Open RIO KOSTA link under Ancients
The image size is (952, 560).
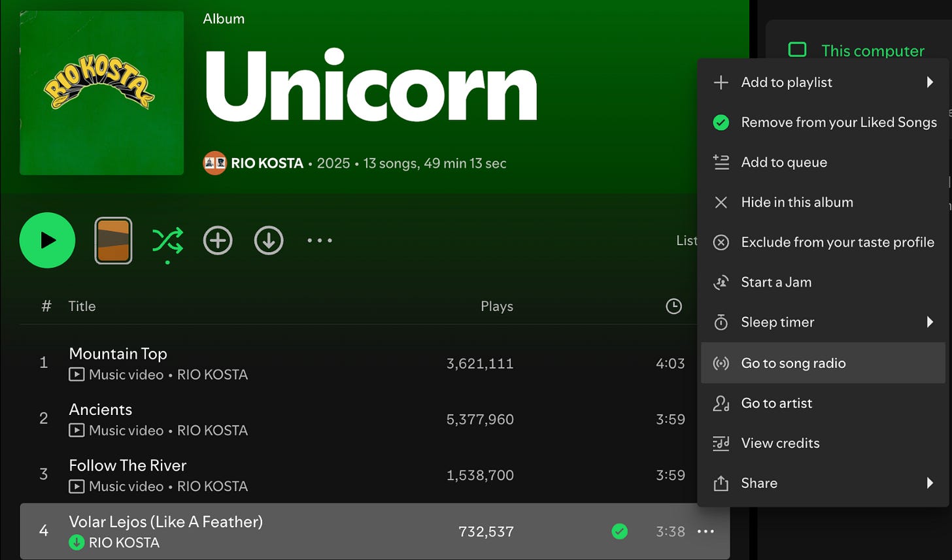point(212,431)
